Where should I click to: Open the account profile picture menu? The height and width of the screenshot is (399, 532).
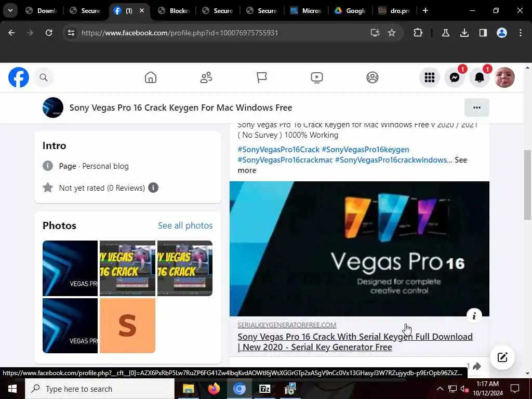pyautogui.click(x=504, y=77)
